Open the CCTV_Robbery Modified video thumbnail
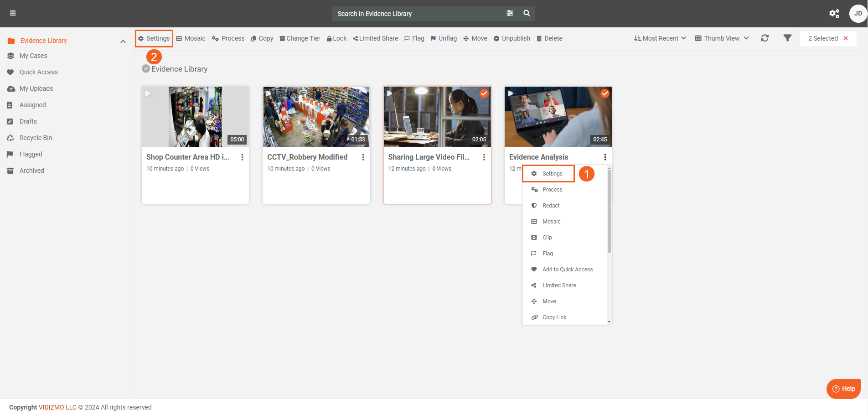 (316, 117)
